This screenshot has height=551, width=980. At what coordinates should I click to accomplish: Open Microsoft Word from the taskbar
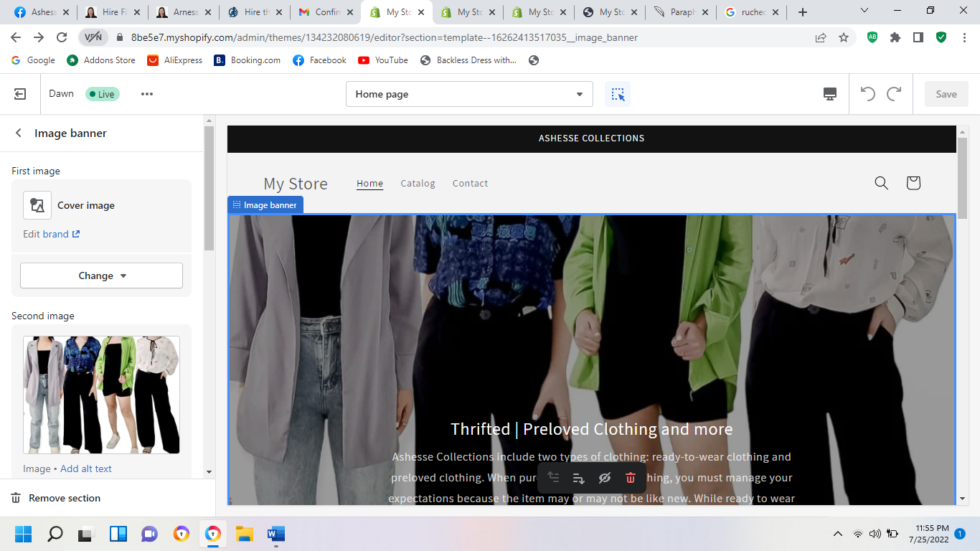pyautogui.click(x=276, y=534)
